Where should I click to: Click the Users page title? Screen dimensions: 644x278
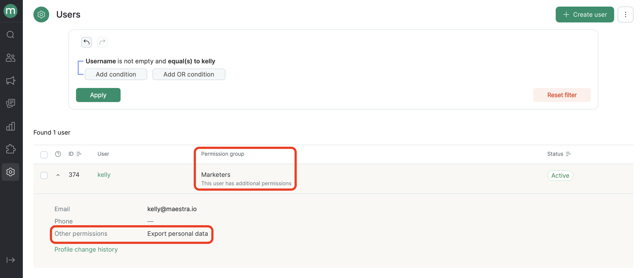pyautogui.click(x=68, y=15)
